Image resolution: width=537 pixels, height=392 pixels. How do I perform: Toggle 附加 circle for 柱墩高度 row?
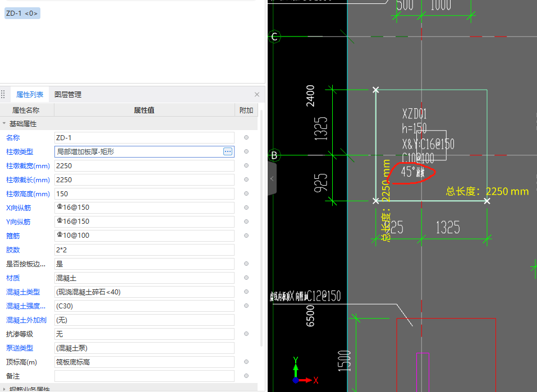246,193
